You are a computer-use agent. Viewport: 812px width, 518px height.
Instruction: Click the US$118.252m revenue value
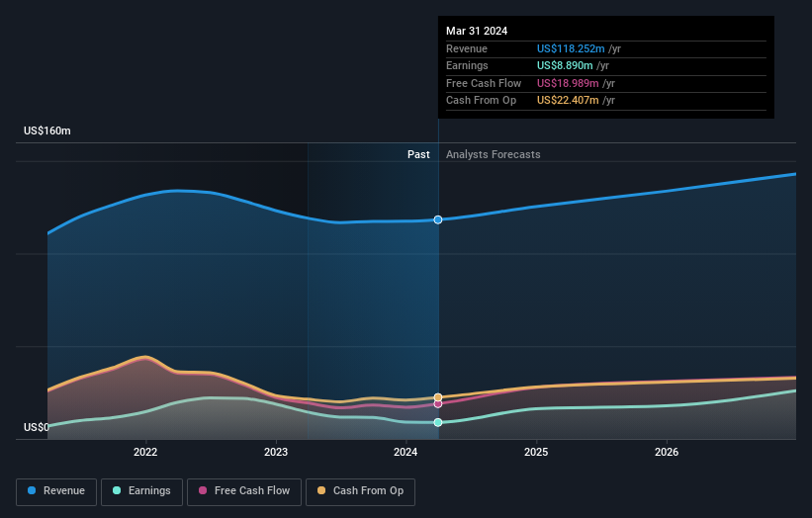click(x=571, y=48)
